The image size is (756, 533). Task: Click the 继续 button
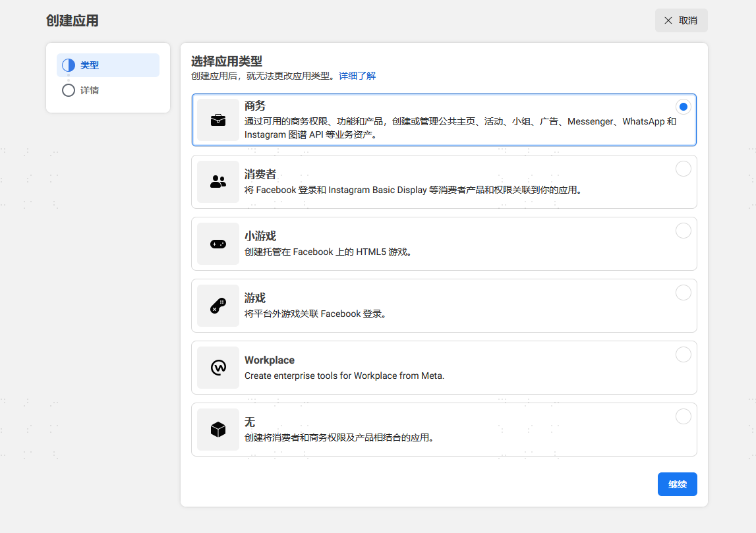click(x=677, y=484)
